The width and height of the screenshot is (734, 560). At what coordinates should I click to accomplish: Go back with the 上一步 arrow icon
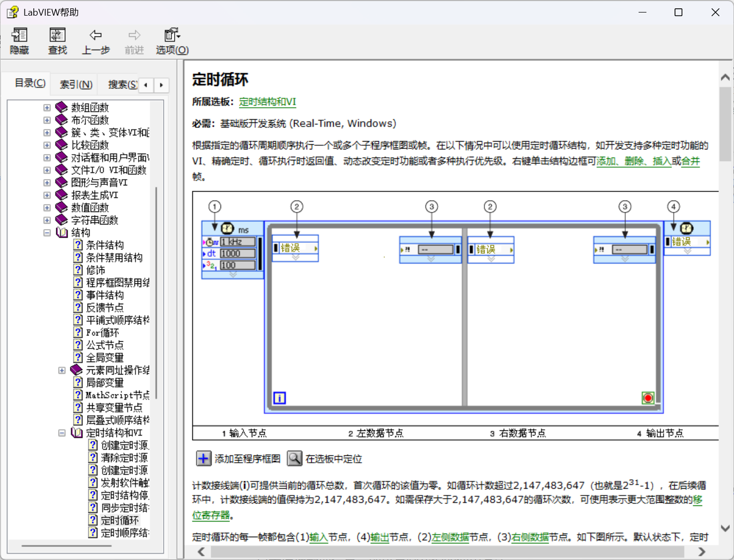tap(95, 35)
